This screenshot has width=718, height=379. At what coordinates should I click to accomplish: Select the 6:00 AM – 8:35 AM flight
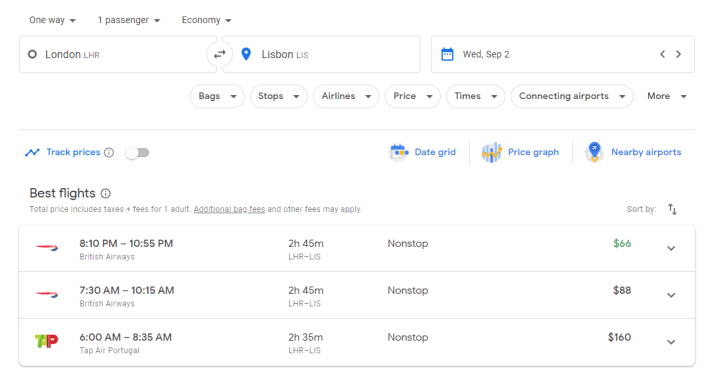pos(357,342)
